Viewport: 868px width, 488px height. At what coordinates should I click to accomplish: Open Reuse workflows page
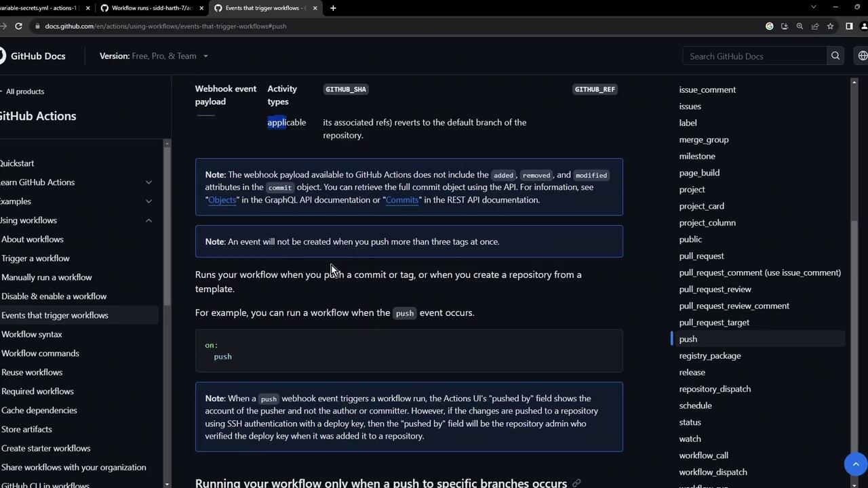point(32,372)
